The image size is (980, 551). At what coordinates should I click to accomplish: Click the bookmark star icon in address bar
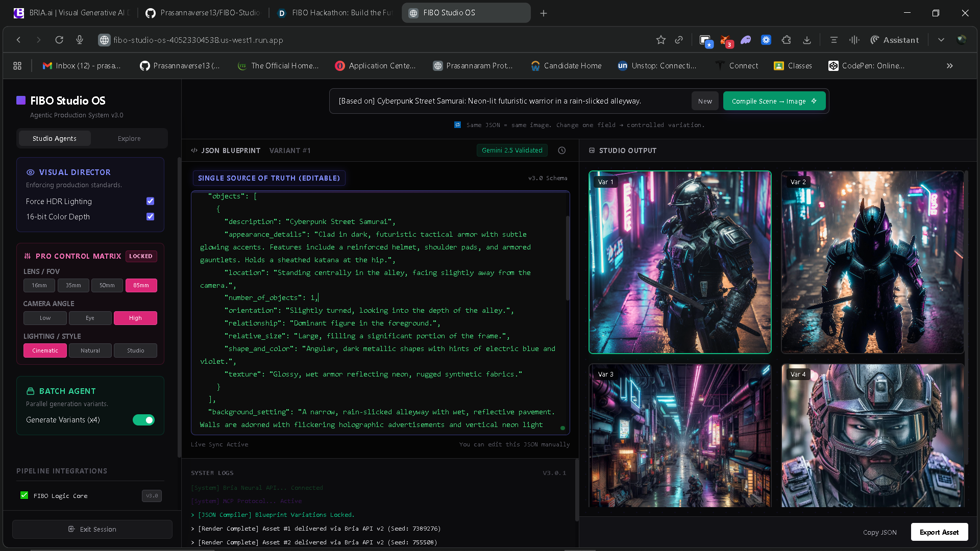tap(661, 40)
